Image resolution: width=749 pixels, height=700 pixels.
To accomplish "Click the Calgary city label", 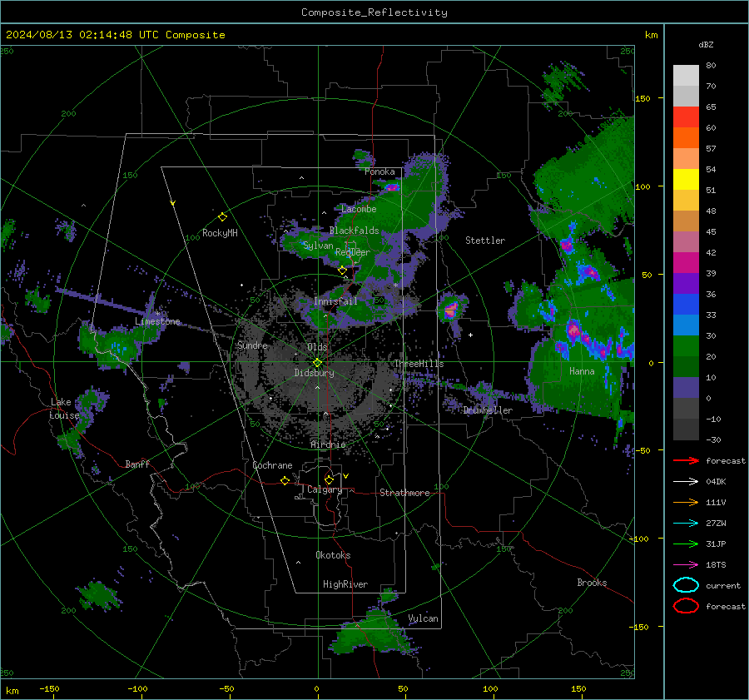I will coord(325,489).
